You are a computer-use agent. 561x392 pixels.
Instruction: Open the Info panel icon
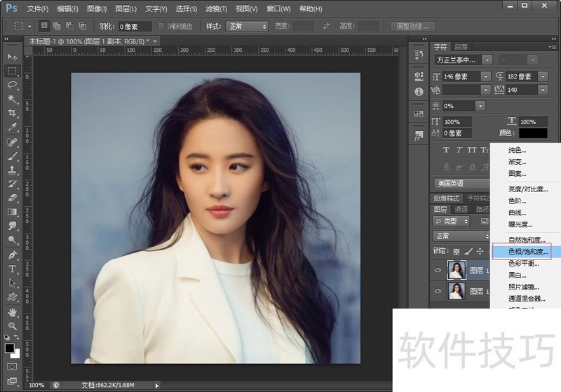[x=419, y=92]
